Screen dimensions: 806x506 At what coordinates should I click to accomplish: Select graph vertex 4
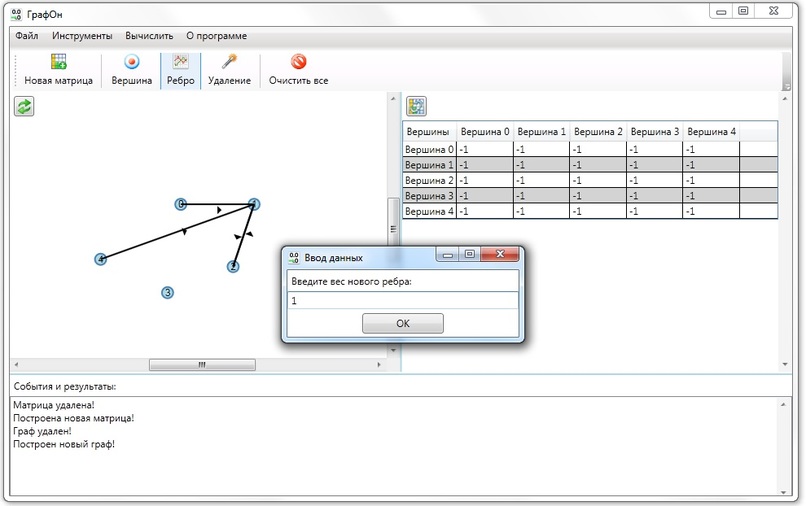pyautogui.click(x=101, y=259)
